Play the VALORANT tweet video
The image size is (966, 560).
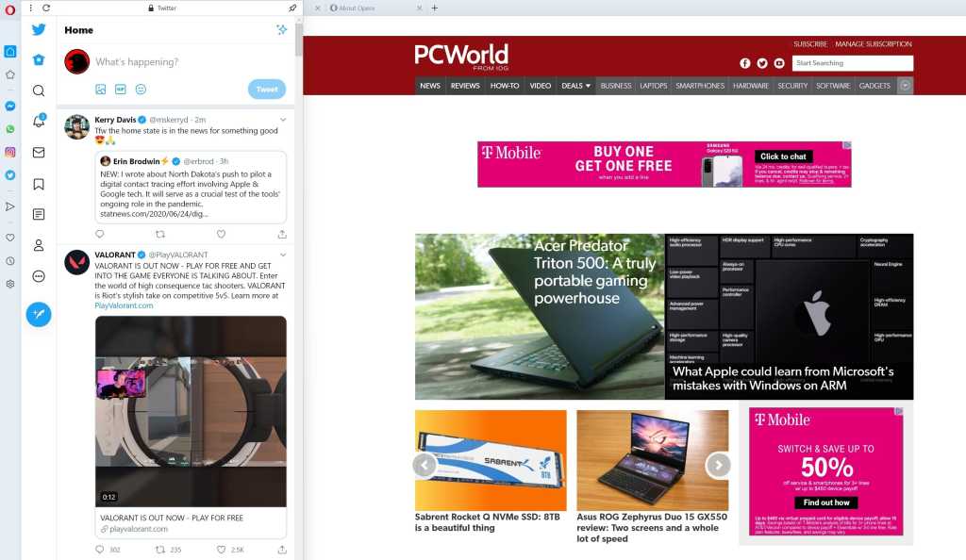tap(191, 411)
